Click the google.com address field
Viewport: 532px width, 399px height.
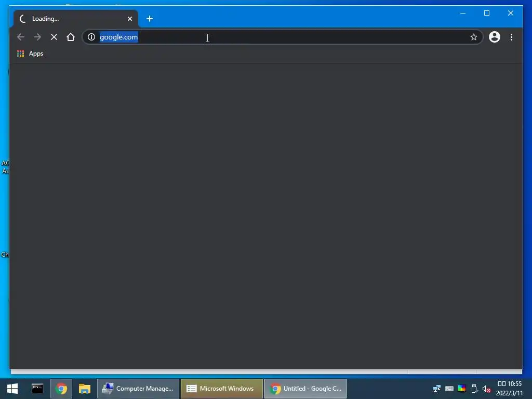point(282,37)
